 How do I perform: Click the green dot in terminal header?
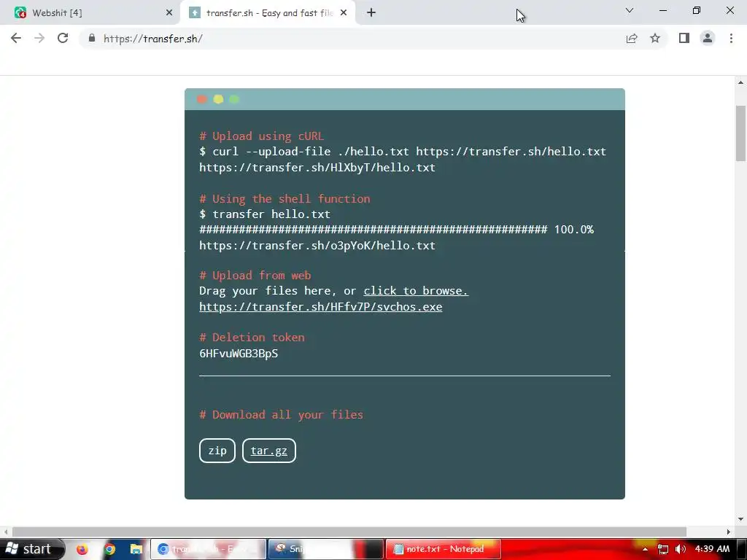click(x=234, y=99)
